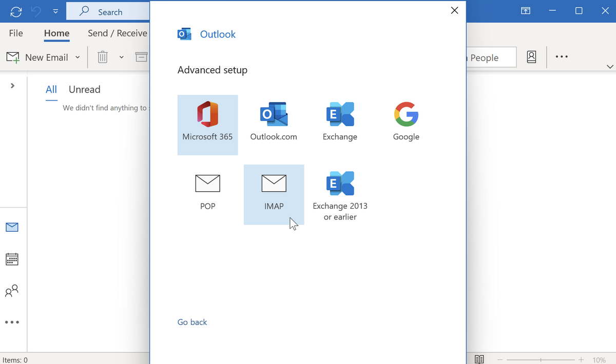Switch to Reading view in status bar
Image resolution: width=616 pixels, height=364 pixels.
point(479,359)
